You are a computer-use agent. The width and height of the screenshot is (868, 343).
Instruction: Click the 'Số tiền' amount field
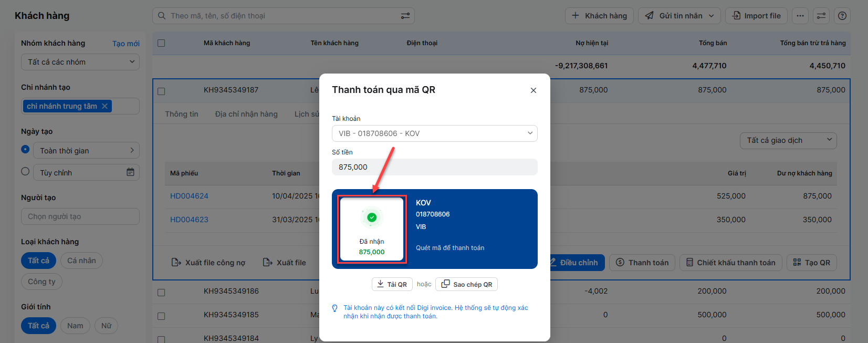435,167
